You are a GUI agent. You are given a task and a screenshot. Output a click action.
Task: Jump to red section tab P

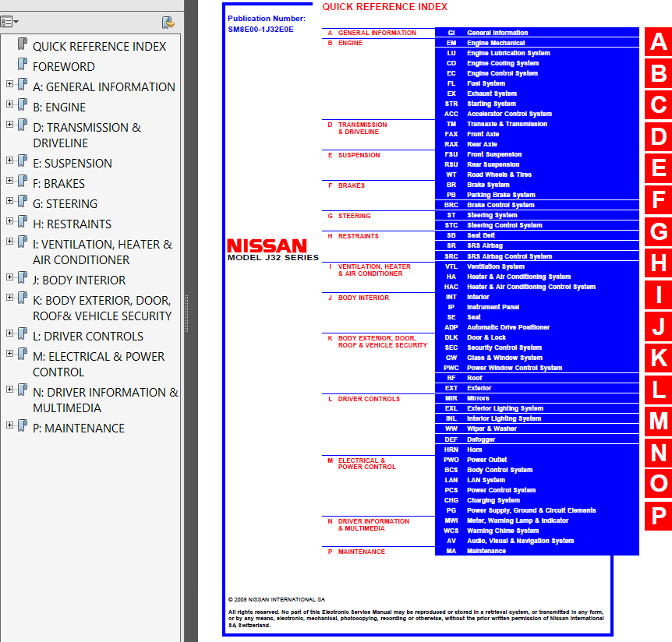(x=658, y=516)
